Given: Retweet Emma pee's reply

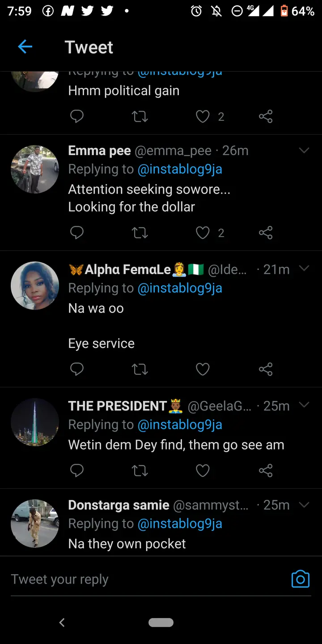Looking at the screenshot, I should [140, 233].
